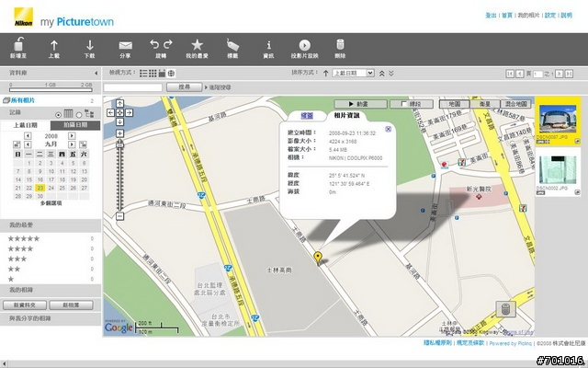Select the globe map view icon
Screen dimensions: 588x368
(172, 74)
